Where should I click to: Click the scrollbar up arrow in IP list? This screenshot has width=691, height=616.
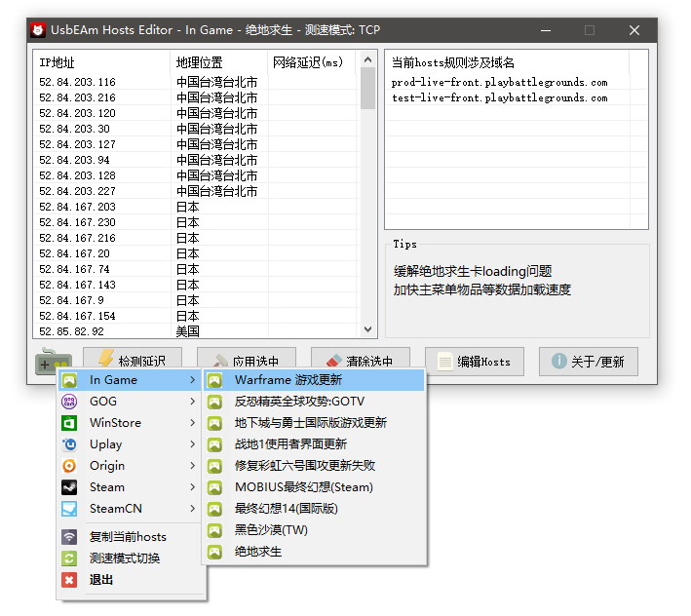(x=368, y=59)
